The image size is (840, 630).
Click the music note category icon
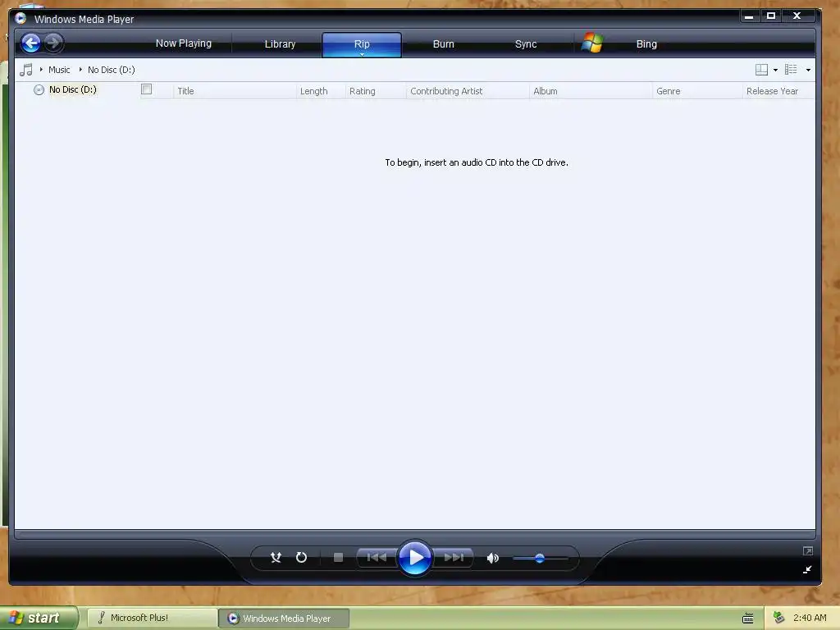25,70
